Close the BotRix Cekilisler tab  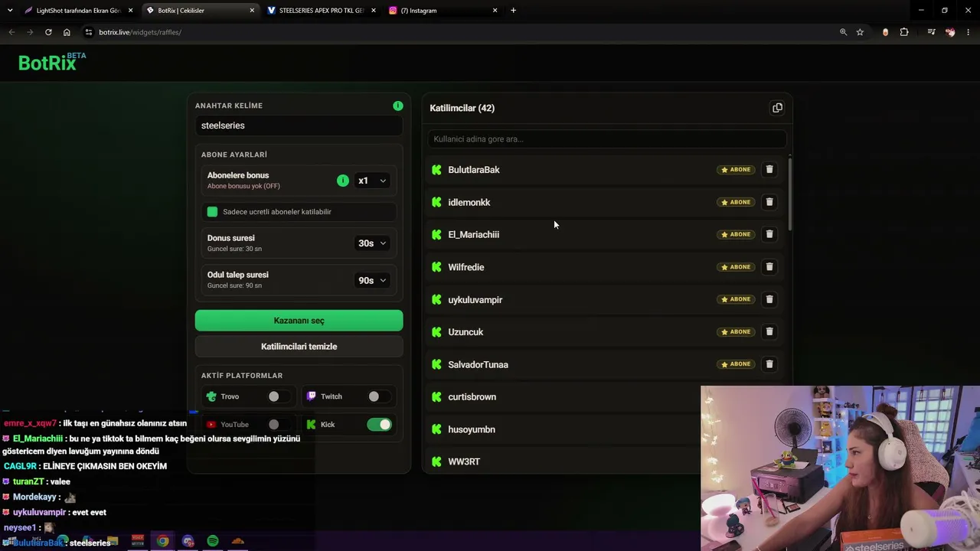coord(252,11)
